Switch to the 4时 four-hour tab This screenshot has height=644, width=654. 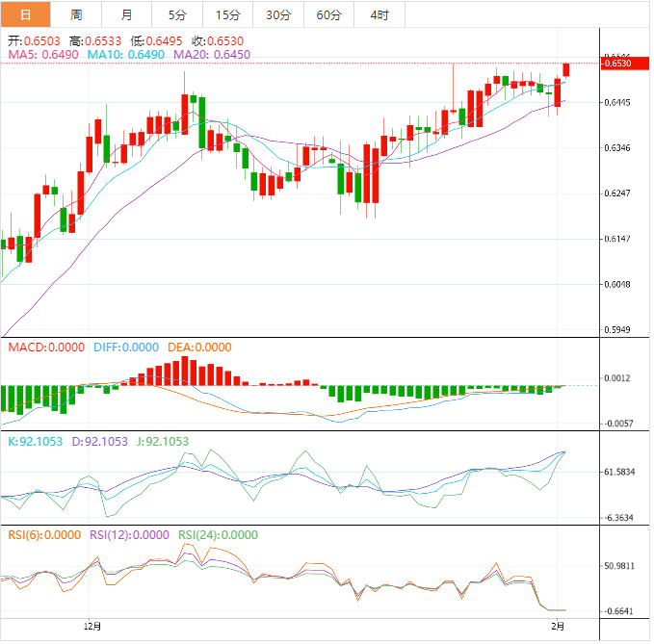[x=379, y=15]
